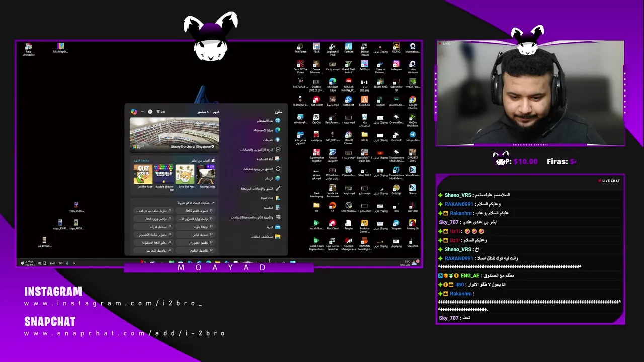The image size is (644, 362).
Task: Open NVIDIA Broadcast desktop shortcut
Action: coord(413,120)
